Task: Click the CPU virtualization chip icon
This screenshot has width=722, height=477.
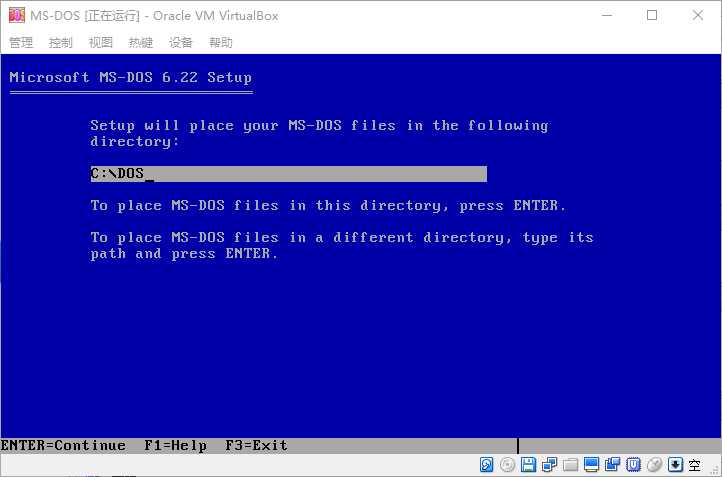Action: pos(634,465)
